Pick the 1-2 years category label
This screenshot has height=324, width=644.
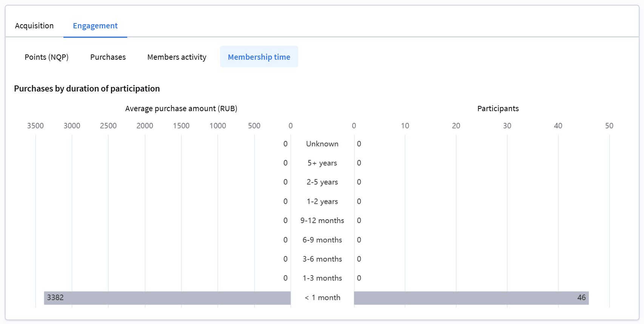click(x=322, y=202)
